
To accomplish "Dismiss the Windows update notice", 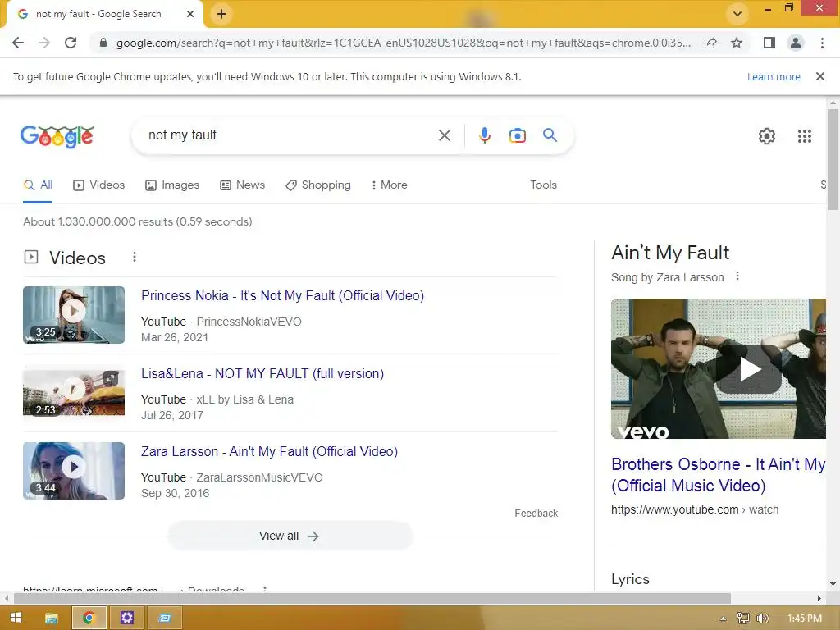I will pyautogui.click(x=819, y=76).
